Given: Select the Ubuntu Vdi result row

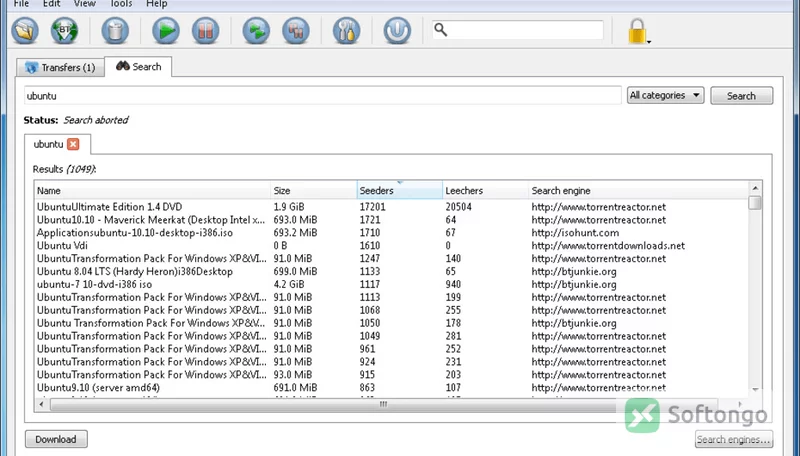Looking at the screenshot, I should (391, 246).
